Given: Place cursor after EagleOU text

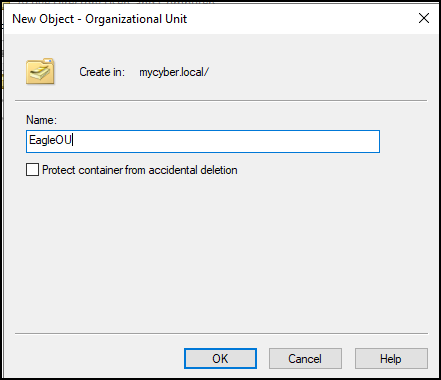Looking at the screenshot, I should coord(73,140).
